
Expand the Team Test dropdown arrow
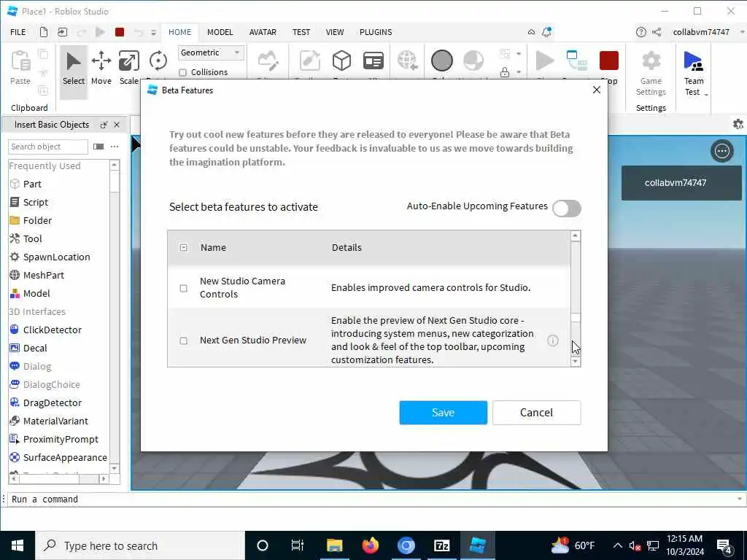tap(706, 94)
